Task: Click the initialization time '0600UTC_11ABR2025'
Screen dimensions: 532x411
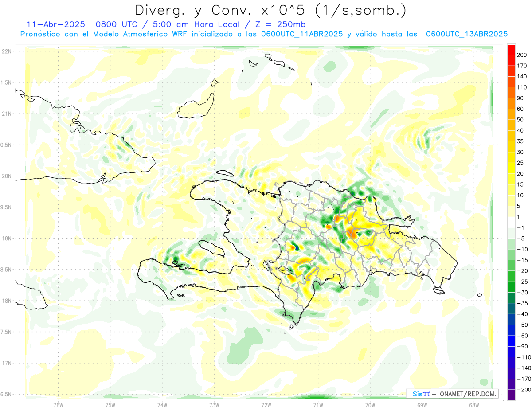Action: pos(302,34)
